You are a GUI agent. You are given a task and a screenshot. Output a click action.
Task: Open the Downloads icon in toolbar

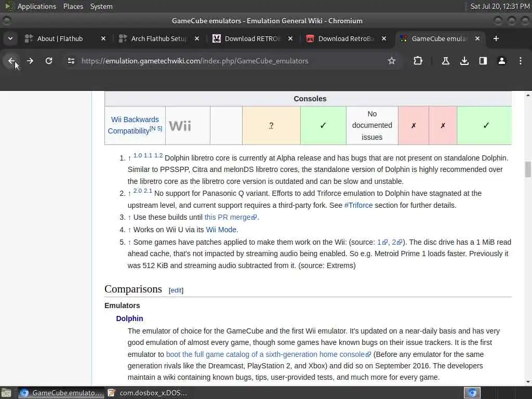[464, 61]
